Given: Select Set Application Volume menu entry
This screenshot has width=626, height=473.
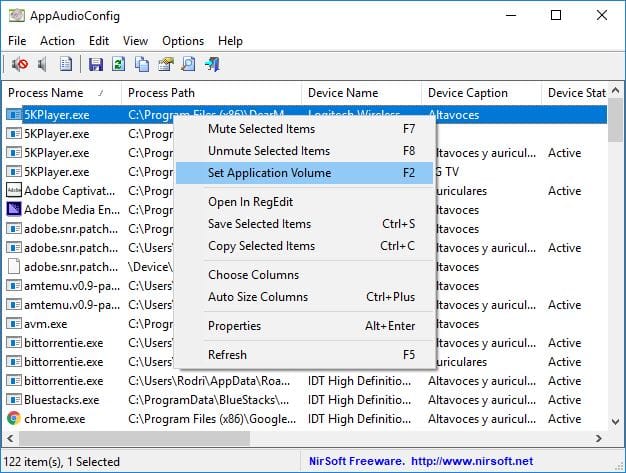Looking at the screenshot, I should click(304, 173).
